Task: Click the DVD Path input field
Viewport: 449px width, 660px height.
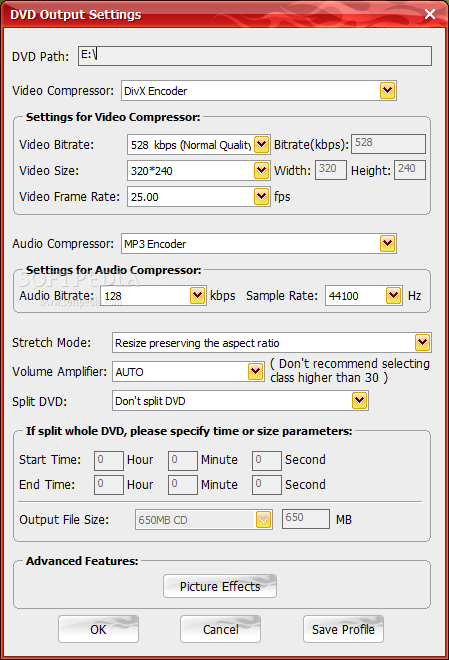Action: (255, 56)
